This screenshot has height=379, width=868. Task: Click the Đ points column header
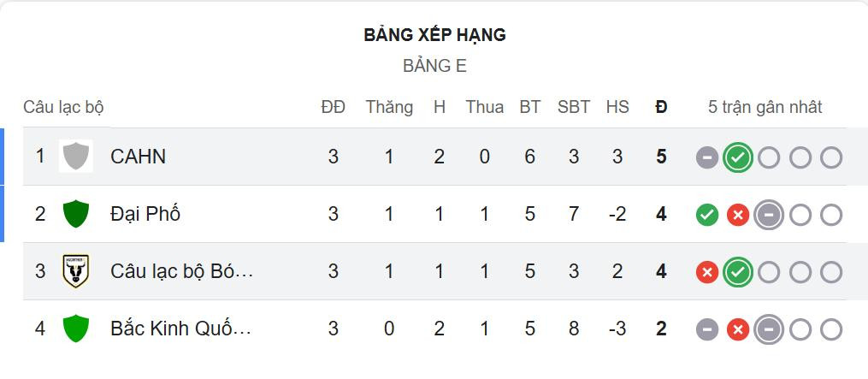[x=661, y=107]
